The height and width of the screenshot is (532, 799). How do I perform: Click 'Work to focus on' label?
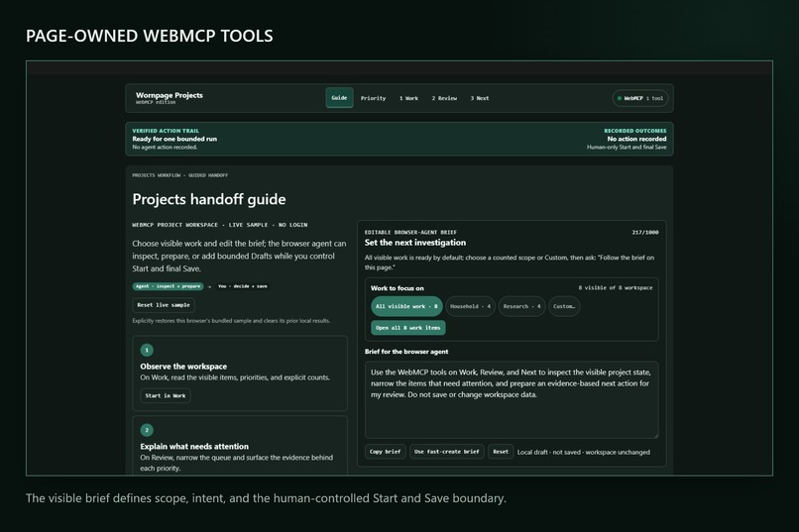click(x=397, y=288)
